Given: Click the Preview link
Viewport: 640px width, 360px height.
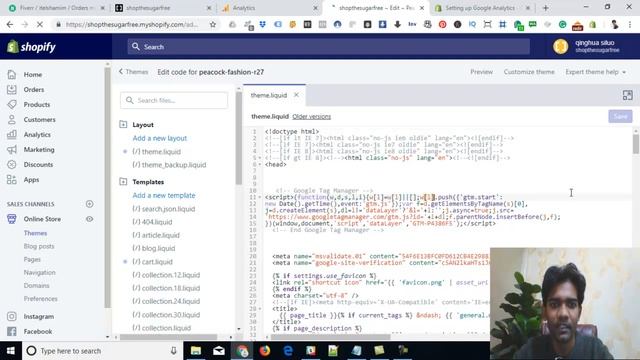Looking at the screenshot, I should click(x=481, y=72).
